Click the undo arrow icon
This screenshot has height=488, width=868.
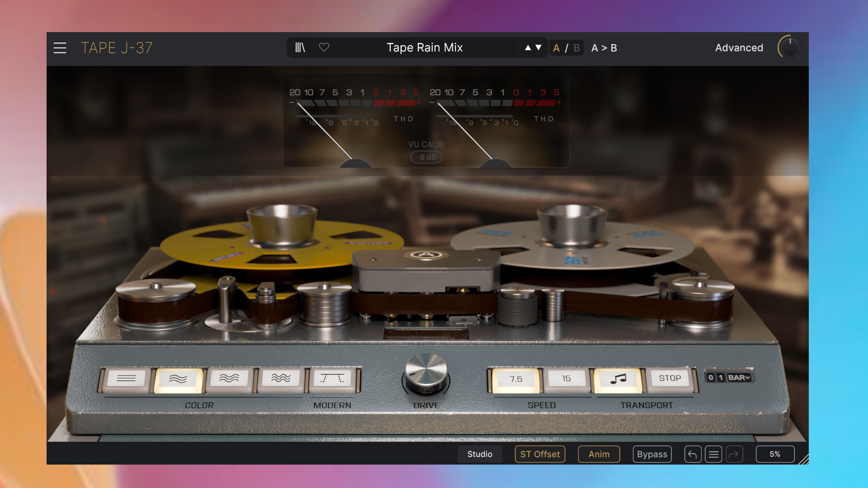click(x=693, y=454)
